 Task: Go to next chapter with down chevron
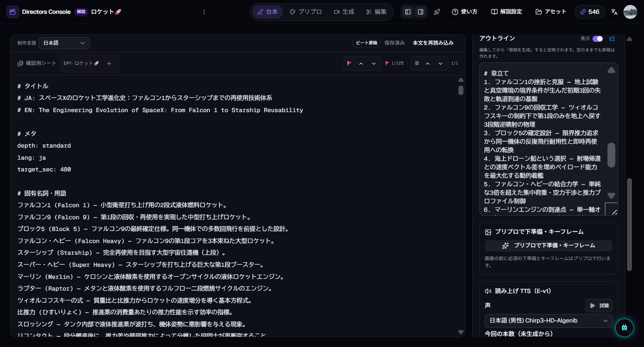(x=440, y=63)
